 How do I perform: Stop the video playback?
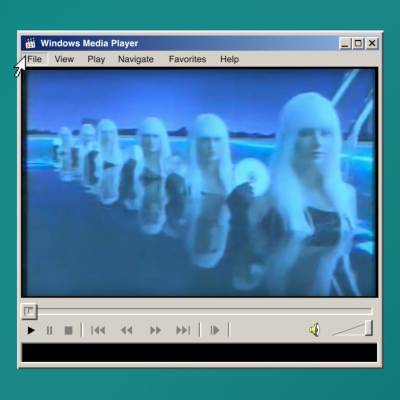click(68, 330)
